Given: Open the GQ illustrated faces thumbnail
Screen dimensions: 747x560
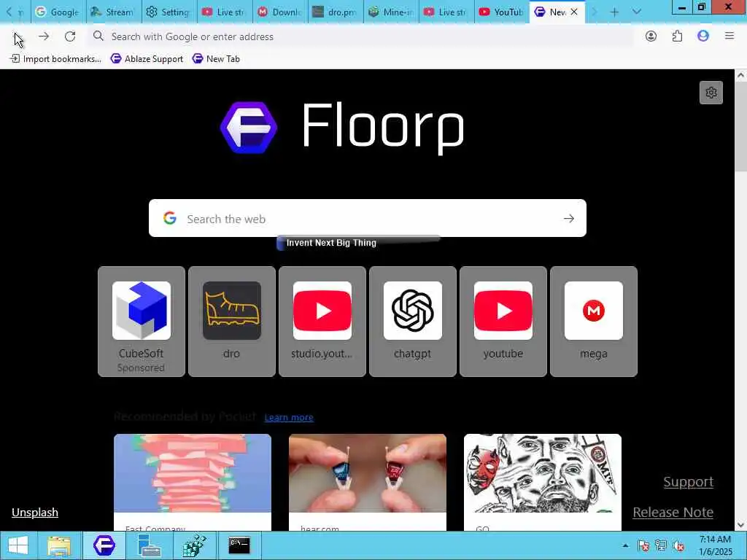Looking at the screenshot, I should [x=543, y=472].
